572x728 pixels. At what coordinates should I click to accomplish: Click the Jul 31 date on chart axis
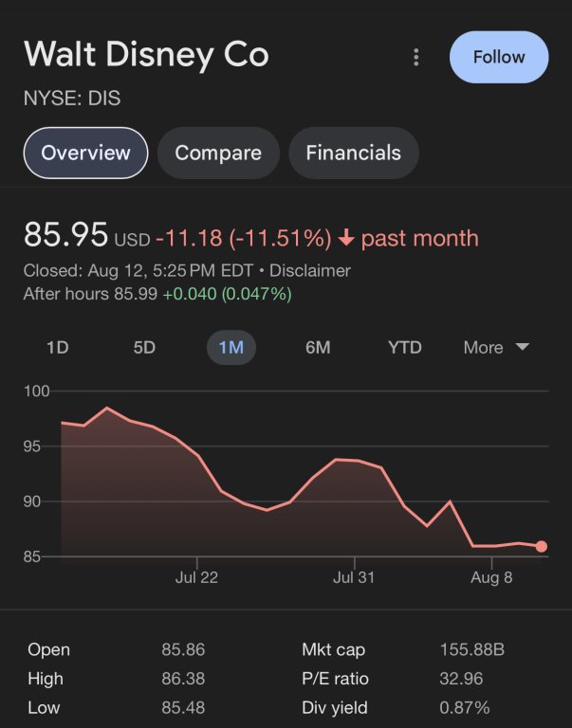pyautogui.click(x=354, y=578)
